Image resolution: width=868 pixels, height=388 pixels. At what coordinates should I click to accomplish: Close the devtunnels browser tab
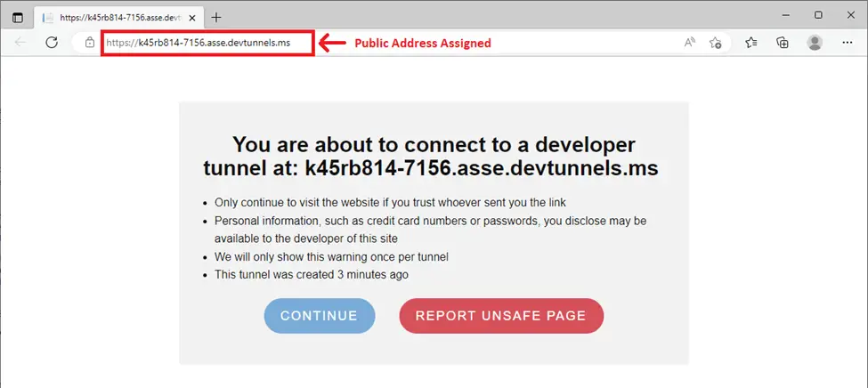pyautogui.click(x=192, y=18)
